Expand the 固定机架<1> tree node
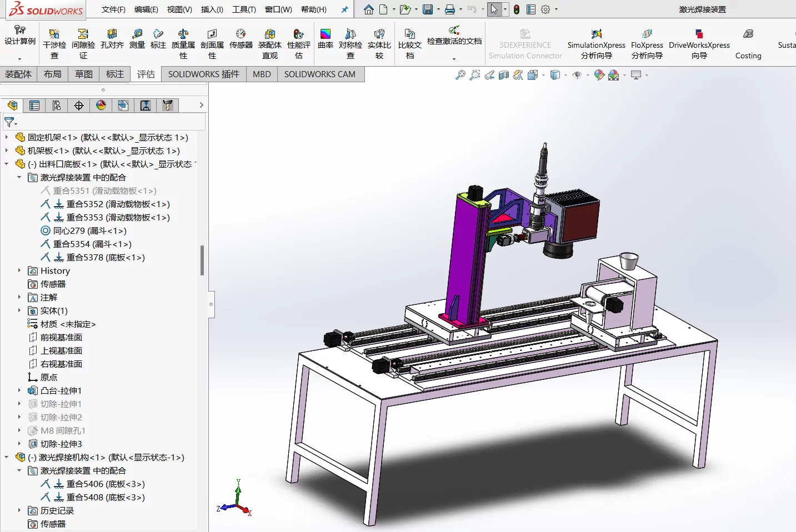Image resolution: width=796 pixels, height=532 pixels. [6, 137]
